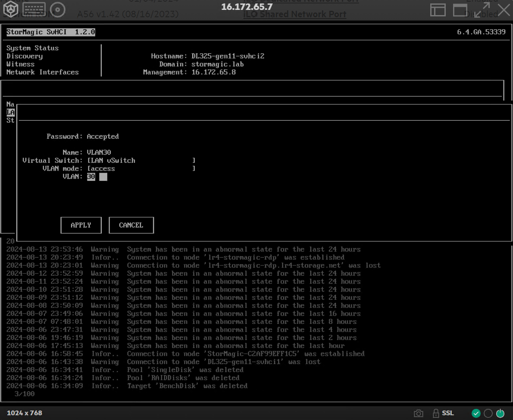Click the VLAN number field showing 30
The width and height of the screenshot is (513, 420).
(97, 177)
